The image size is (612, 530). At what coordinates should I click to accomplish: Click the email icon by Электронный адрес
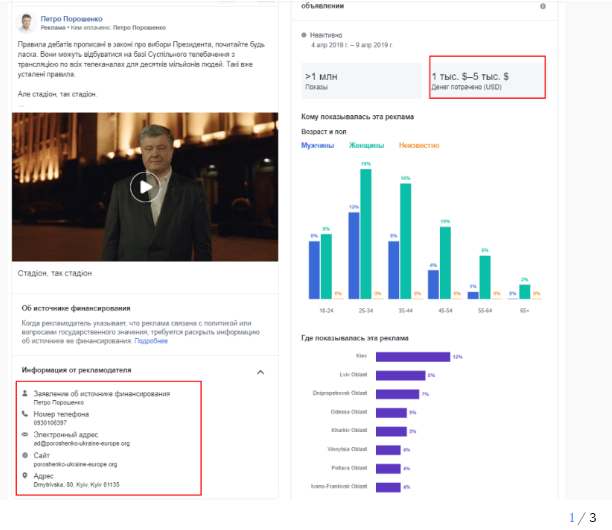[25, 435]
